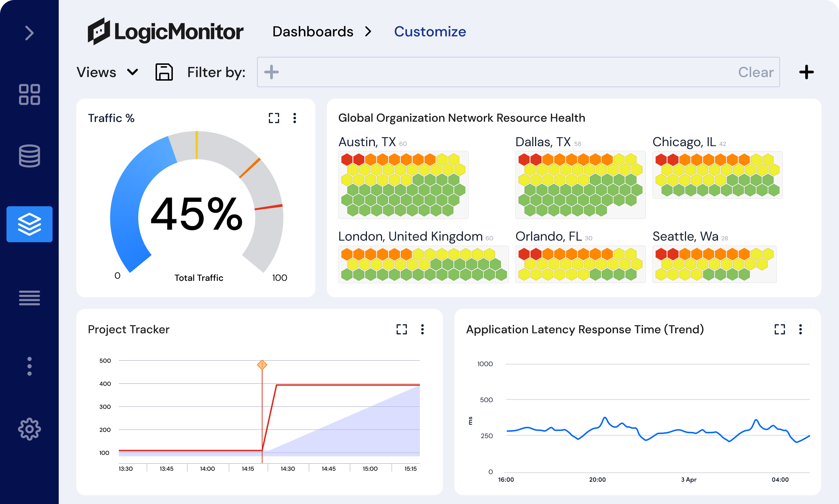839x504 pixels.
Task: Navigate to Dashboards breadcrumb
Action: pos(313,32)
